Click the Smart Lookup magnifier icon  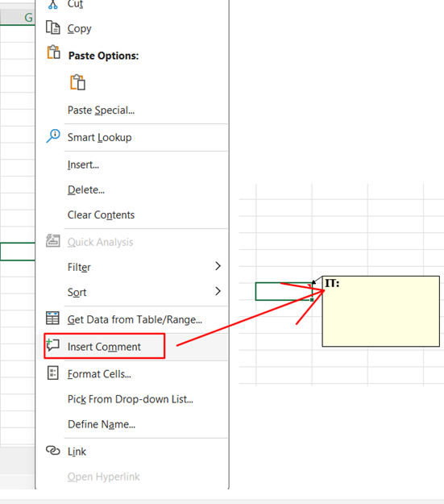(x=53, y=136)
